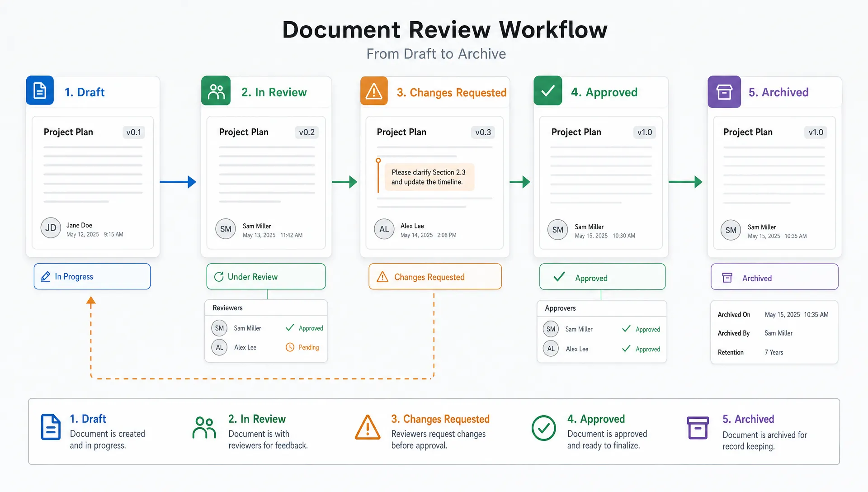
Task: Click the SM avatar in v0.2 card
Action: coord(226,229)
